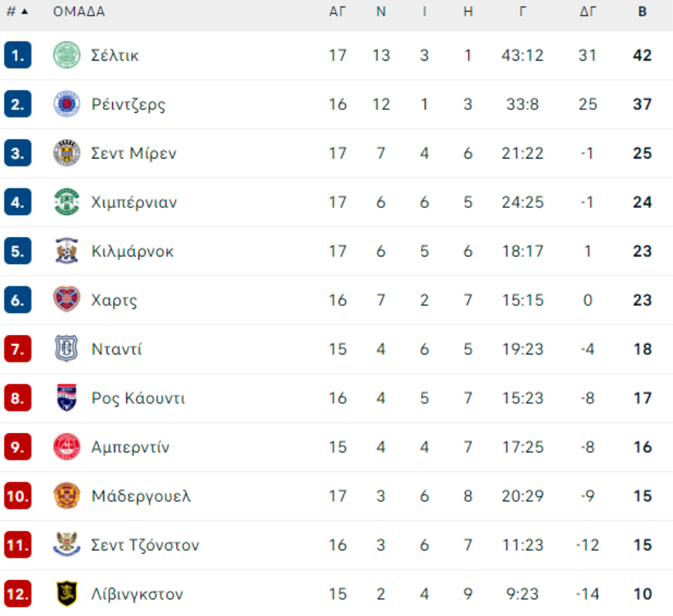Screen dimensions: 673x616
Task: Sort standings by the Β points header
Action: [642, 12]
